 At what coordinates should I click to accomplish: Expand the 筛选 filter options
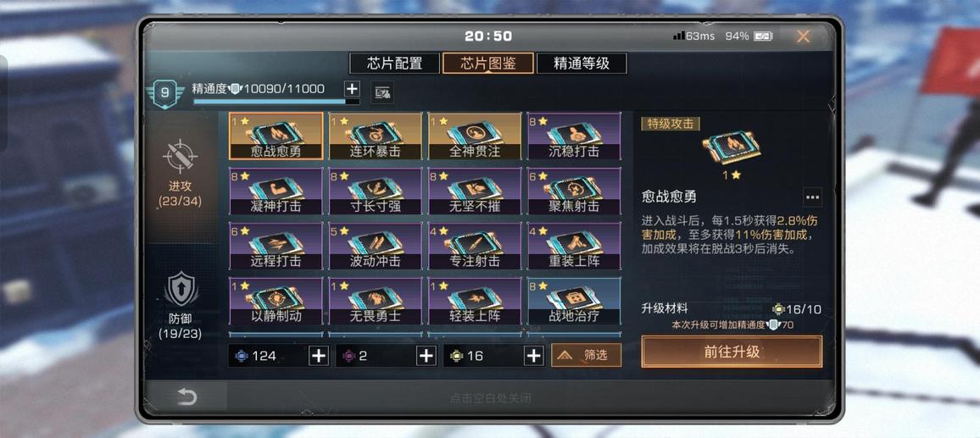click(587, 355)
